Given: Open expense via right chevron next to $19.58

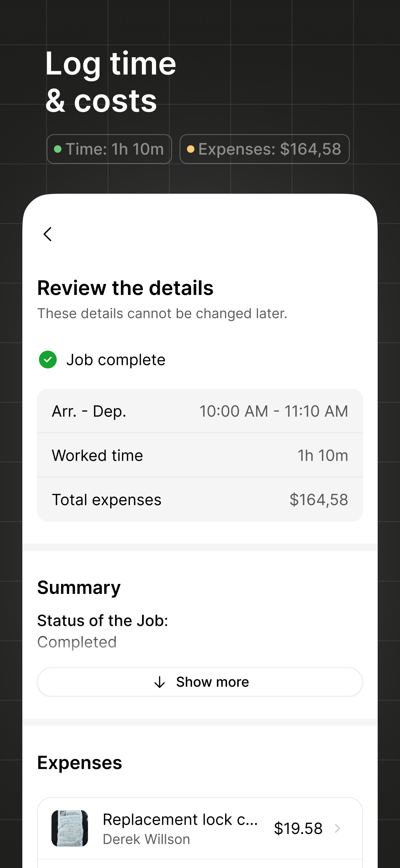Looking at the screenshot, I should pyautogui.click(x=337, y=828).
